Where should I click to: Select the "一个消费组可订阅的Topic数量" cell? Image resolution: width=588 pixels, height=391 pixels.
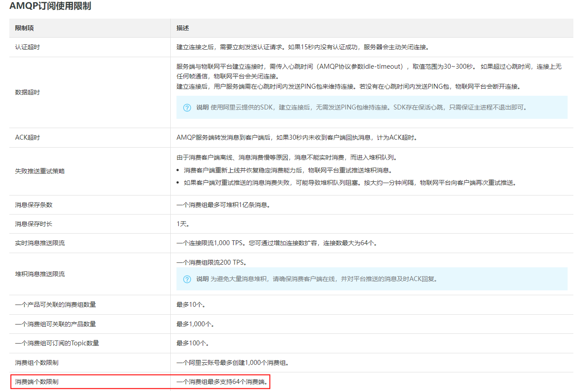point(90,343)
